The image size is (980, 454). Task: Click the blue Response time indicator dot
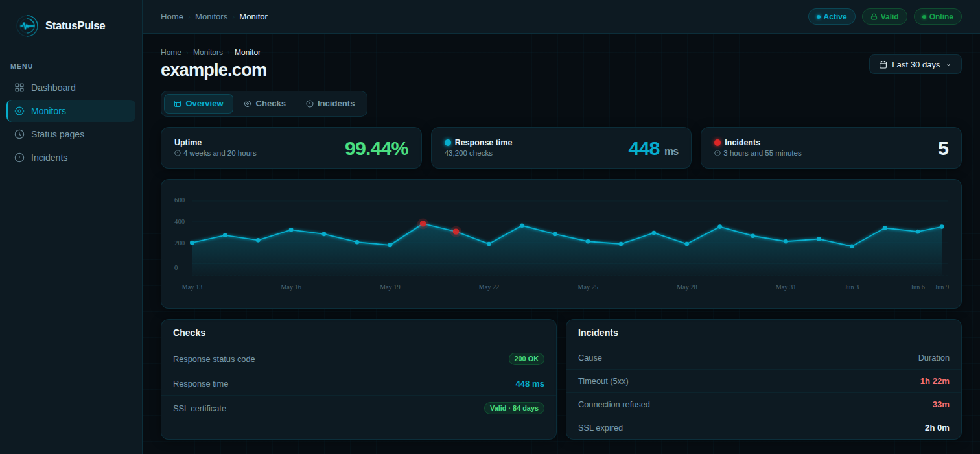448,143
